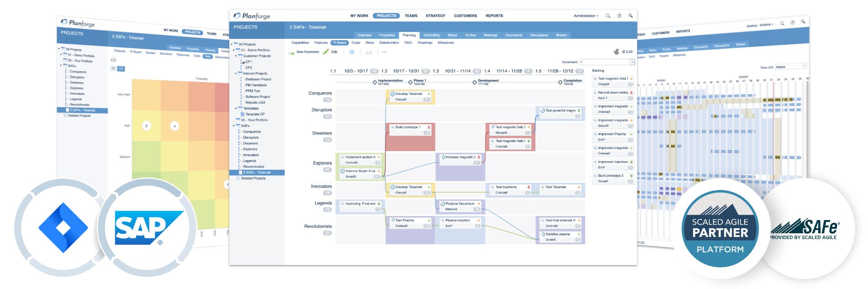Open the Capabilities sub-tab

click(300, 43)
